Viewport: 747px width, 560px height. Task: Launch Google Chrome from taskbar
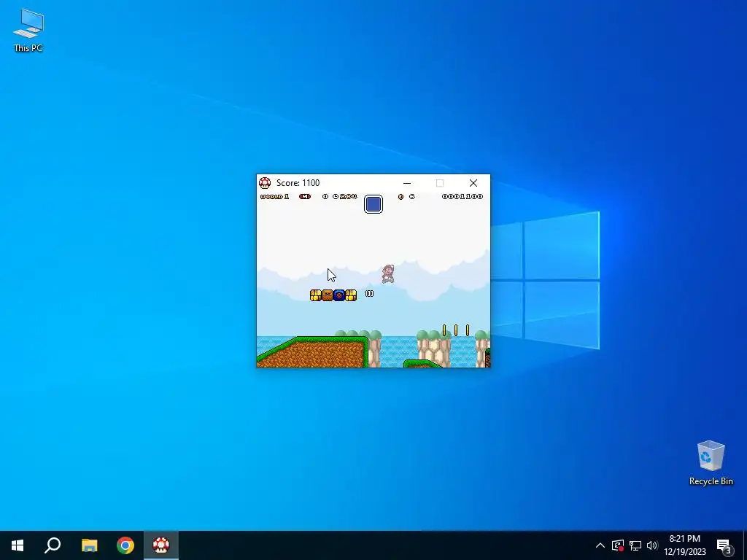point(125,545)
